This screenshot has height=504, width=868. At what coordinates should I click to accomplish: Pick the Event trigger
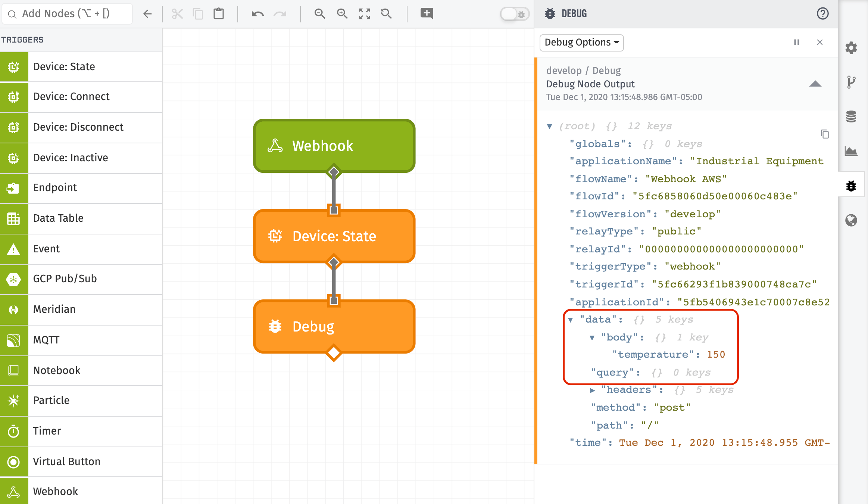[x=81, y=249]
